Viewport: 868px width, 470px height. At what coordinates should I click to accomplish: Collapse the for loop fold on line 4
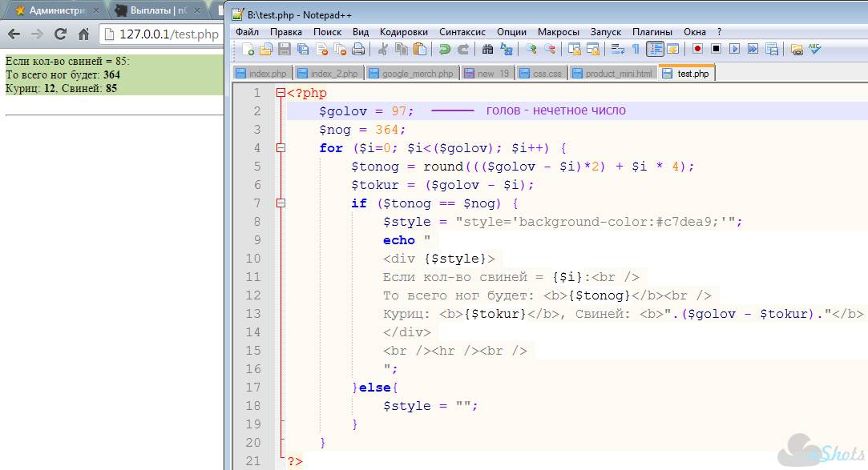(281, 148)
